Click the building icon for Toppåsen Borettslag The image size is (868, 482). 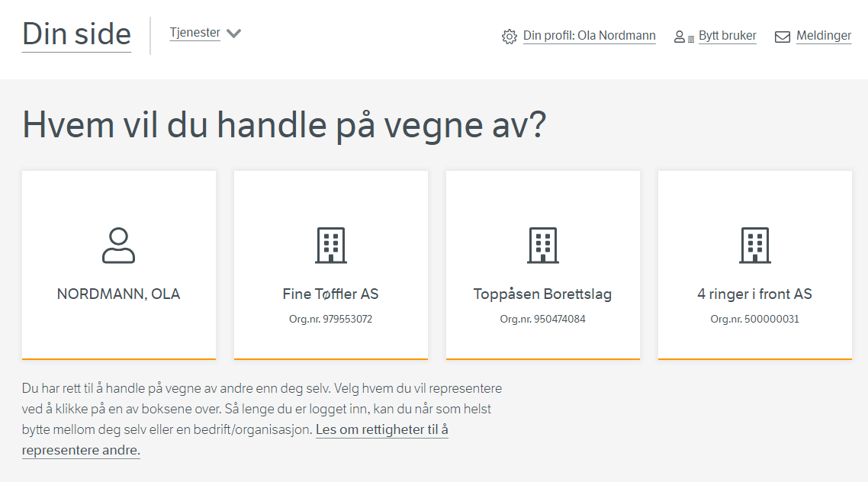[x=542, y=246]
